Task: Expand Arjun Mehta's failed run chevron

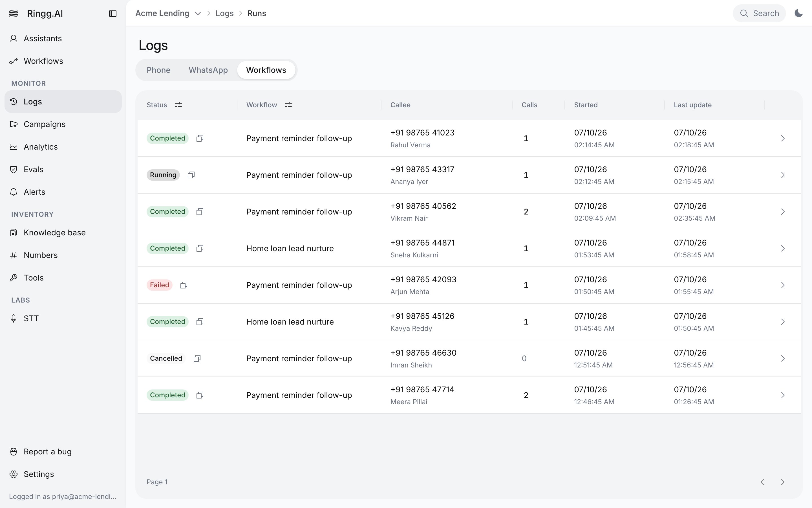Action: [x=782, y=285]
